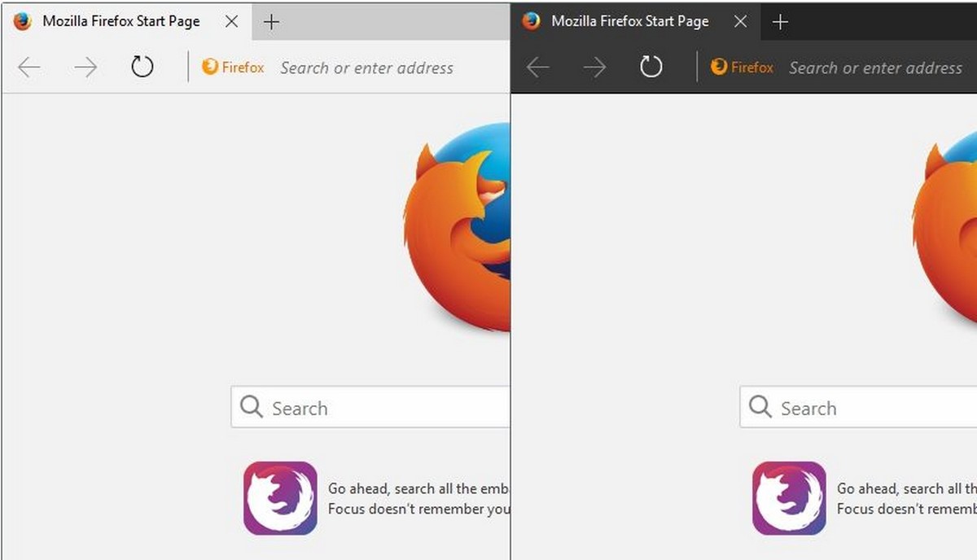Viewport: 977px width, 560px height.
Task: Open a new tab in dark-theme window
Action: tap(780, 22)
